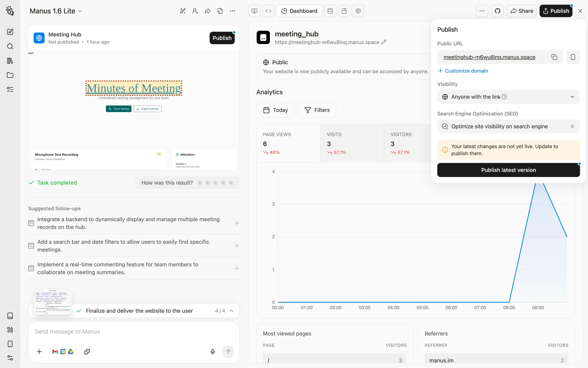This screenshot has height=368, width=588.
Task: Click the microphone icon in message box
Action: (x=213, y=351)
